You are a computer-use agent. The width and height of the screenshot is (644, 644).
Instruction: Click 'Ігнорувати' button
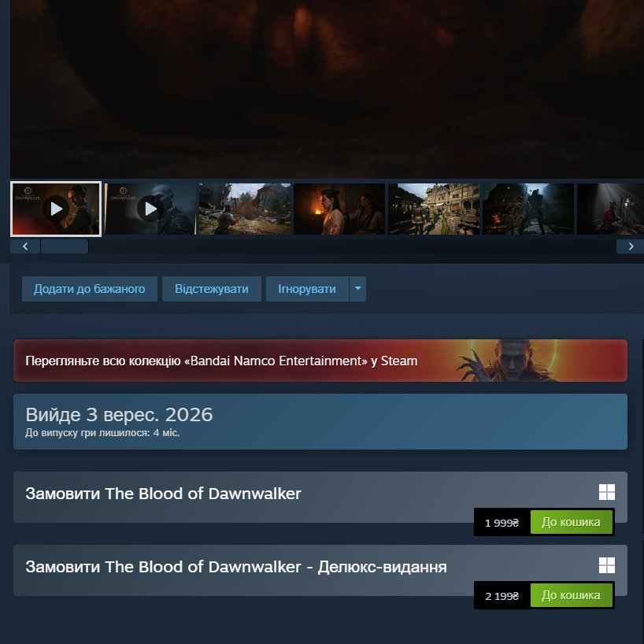307,289
